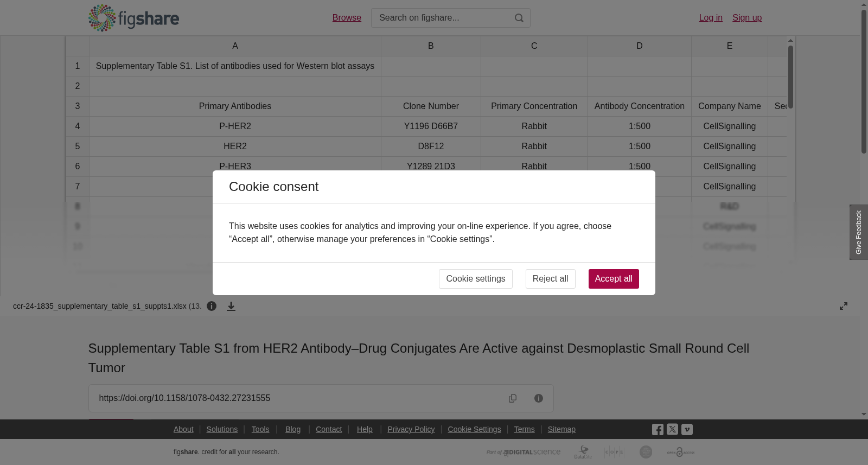Click Log in link
This screenshot has height=465, width=868.
711,18
